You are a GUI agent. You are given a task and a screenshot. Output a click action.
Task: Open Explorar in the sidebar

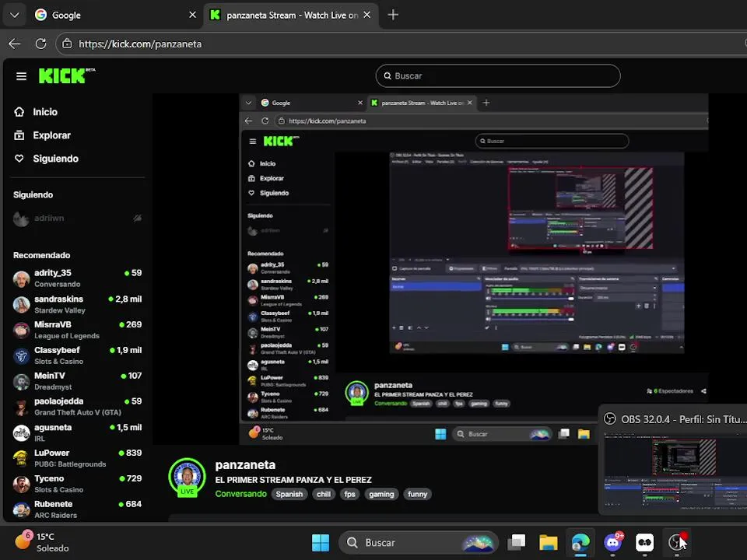pyautogui.click(x=42, y=135)
